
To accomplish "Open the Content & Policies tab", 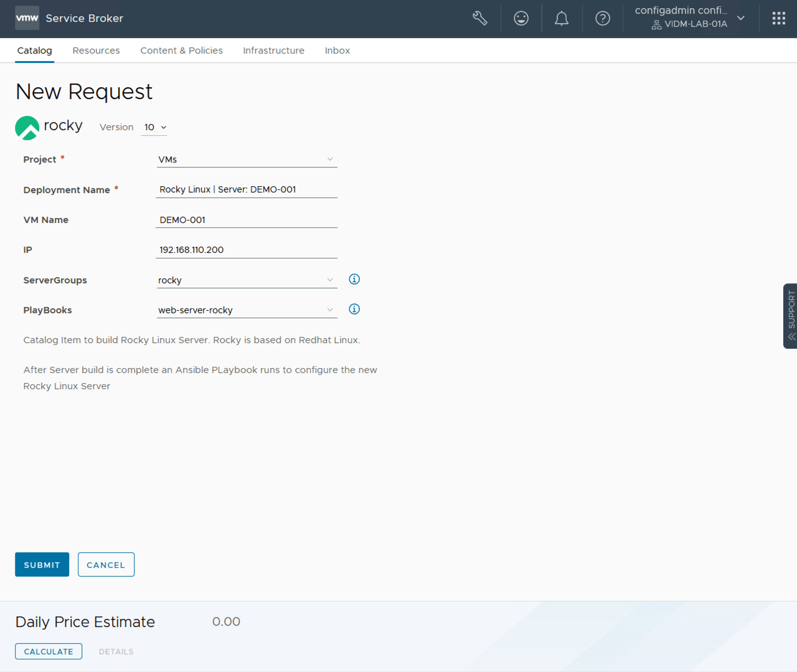I will 181,50.
